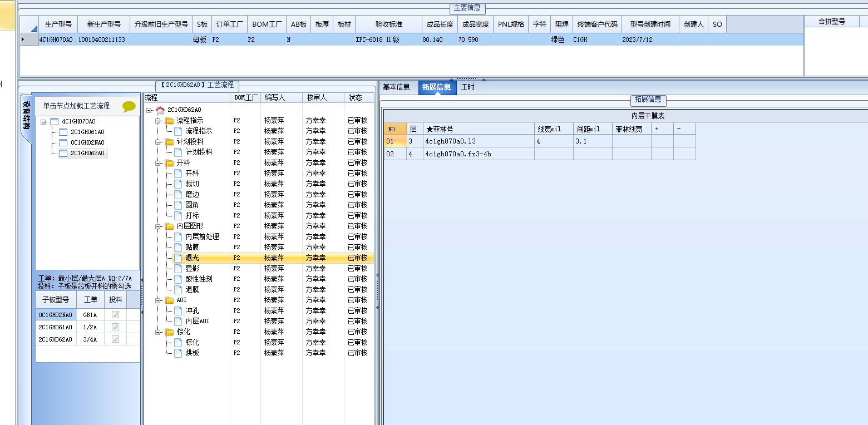Click document icon beside 显影 step
The height and width of the screenshot is (425, 868).
tap(178, 268)
